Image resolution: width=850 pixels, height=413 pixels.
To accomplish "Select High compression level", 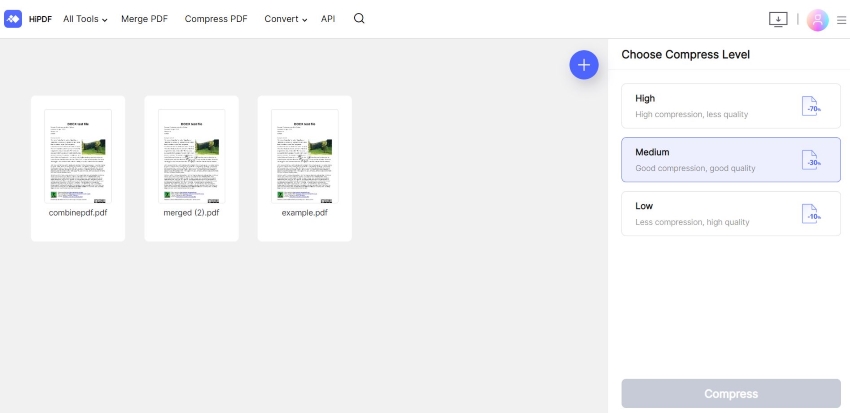I will click(x=731, y=106).
